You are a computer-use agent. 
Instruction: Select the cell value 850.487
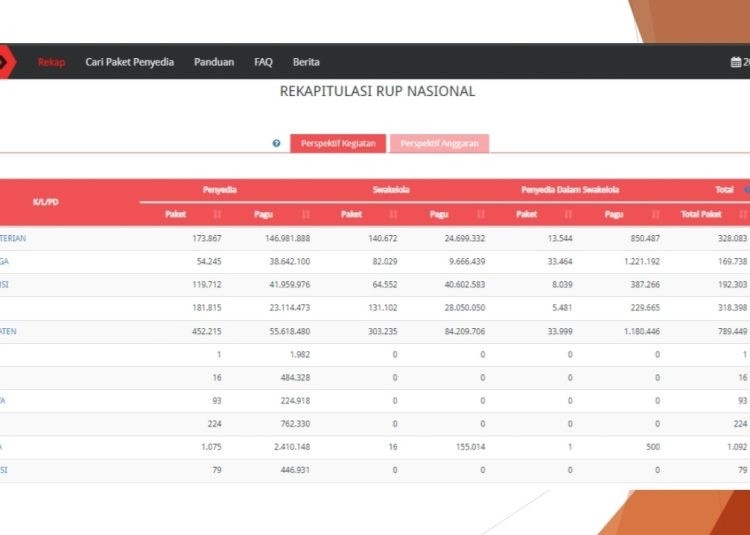[x=645, y=238]
